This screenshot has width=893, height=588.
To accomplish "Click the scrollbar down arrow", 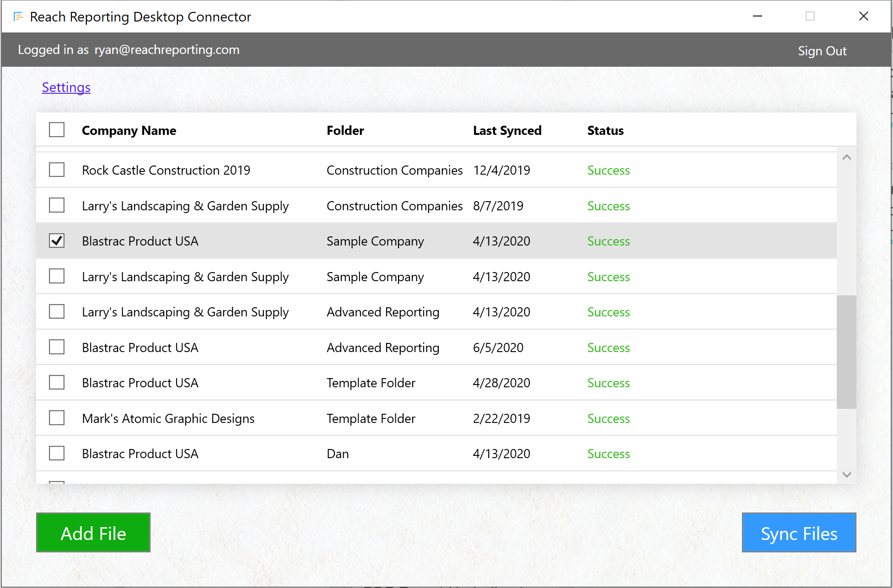I will [846, 475].
